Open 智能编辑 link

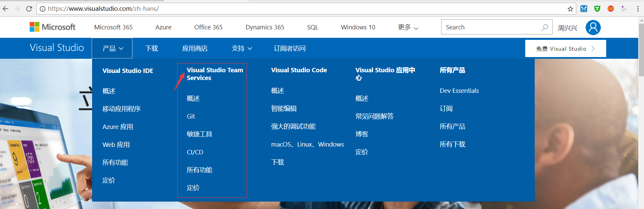(x=284, y=108)
